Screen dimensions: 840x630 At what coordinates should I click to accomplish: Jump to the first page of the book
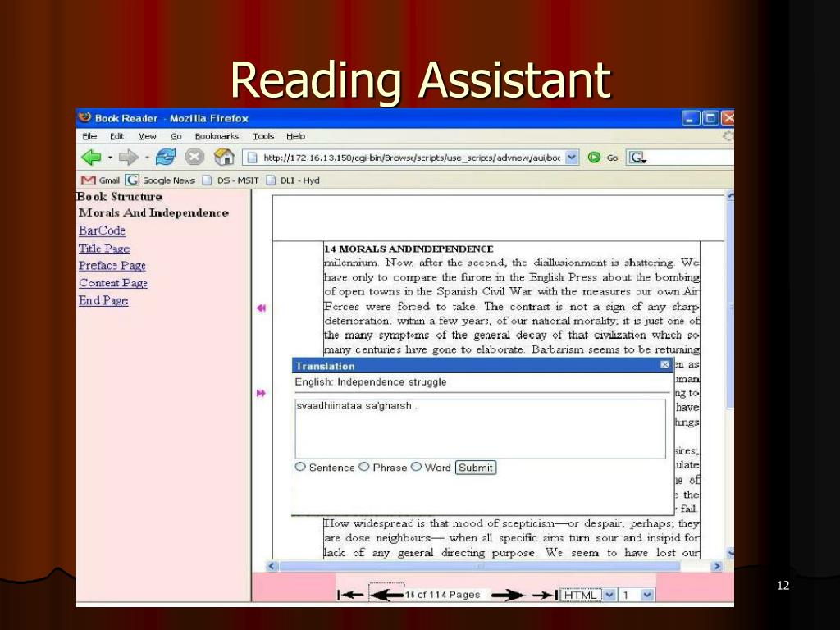(350, 595)
